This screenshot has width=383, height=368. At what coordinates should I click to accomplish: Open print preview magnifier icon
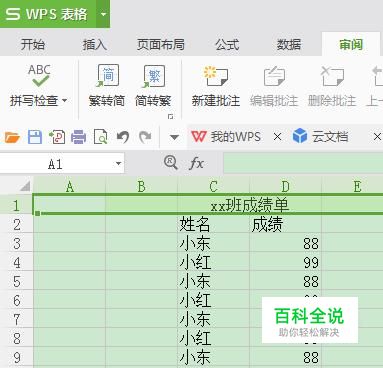tap(101, 137)
